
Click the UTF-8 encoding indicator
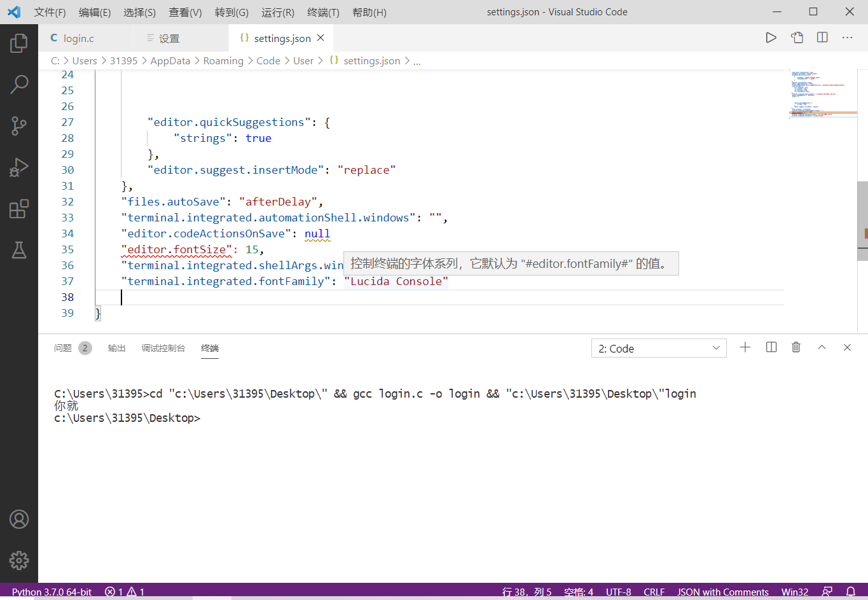(618, 592)
